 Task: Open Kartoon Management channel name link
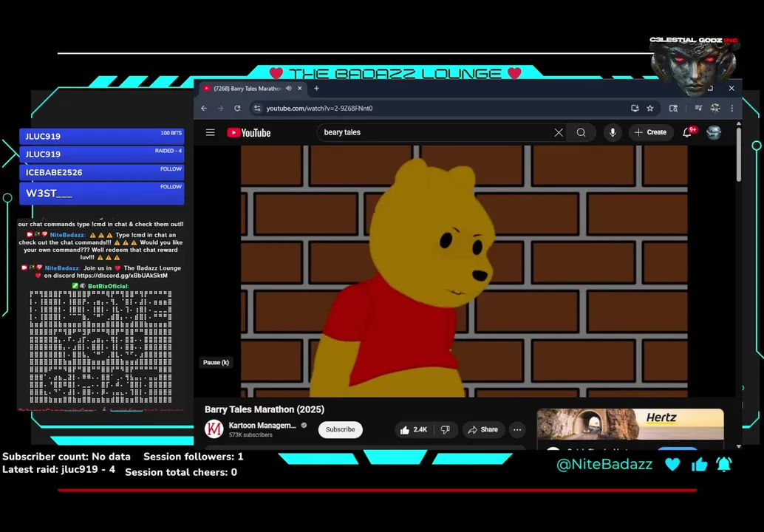tap(262, 426)
